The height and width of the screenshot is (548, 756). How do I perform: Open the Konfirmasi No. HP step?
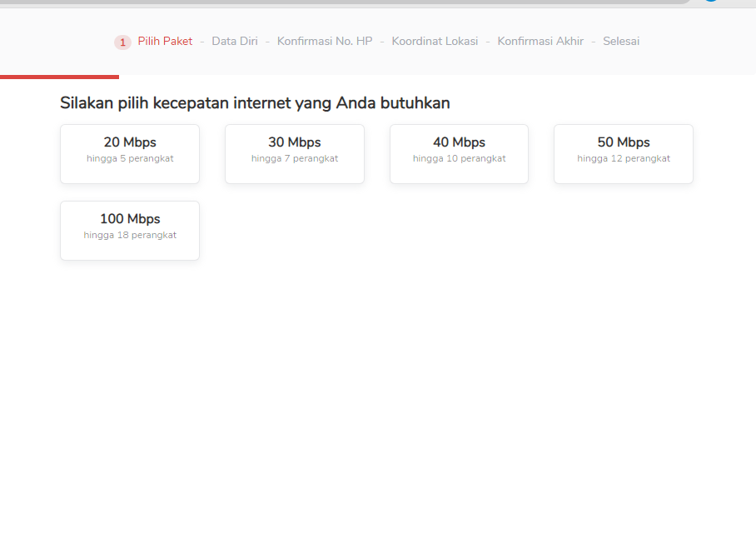325,42
